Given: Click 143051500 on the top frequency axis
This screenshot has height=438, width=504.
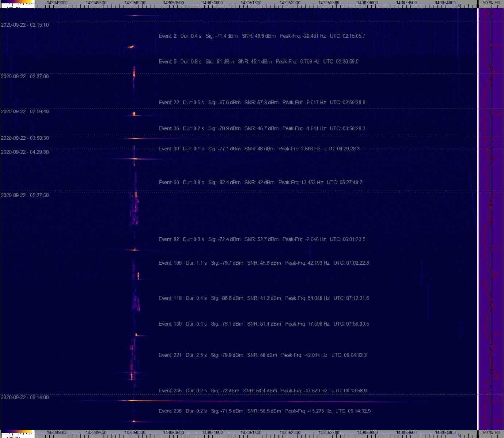Looking at the screenshot, I should click(x=251, y=3).
